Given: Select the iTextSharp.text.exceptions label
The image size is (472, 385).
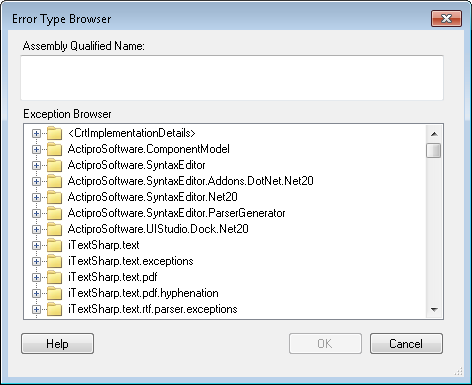Looking at the screenshot, I should tap(131, 261).
